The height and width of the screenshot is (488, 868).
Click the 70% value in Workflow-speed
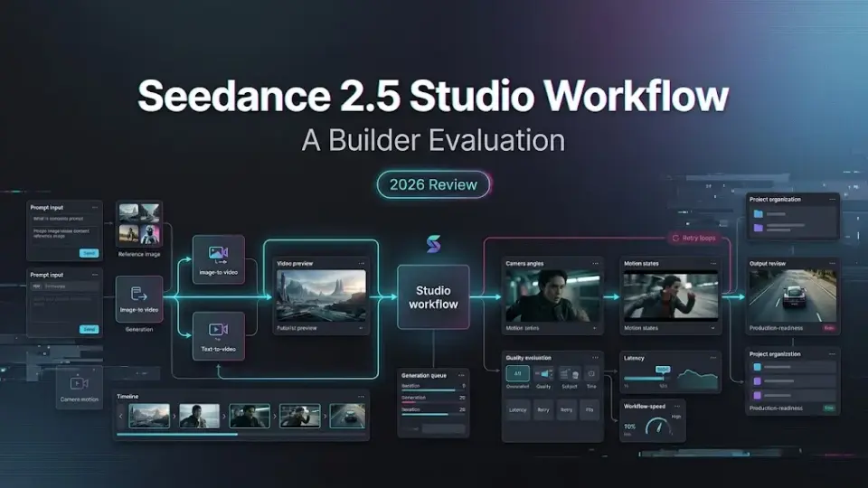tap(630, 427)
